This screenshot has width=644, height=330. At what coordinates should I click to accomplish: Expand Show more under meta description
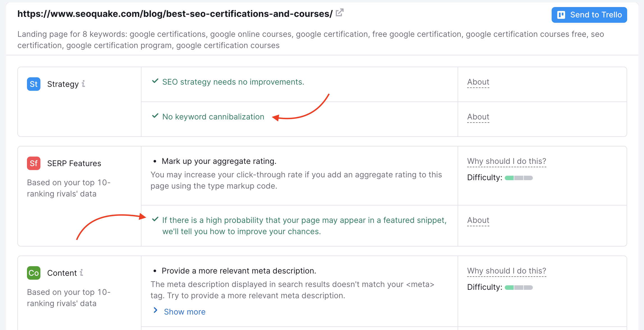click(184, 312)
